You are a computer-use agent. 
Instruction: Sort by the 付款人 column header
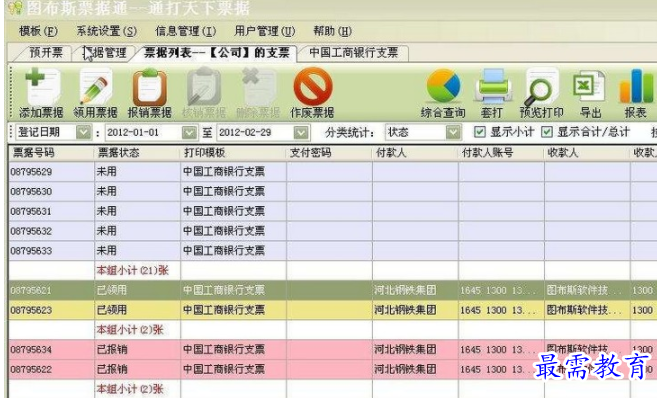pyautogui.click(x=415, y=153)
